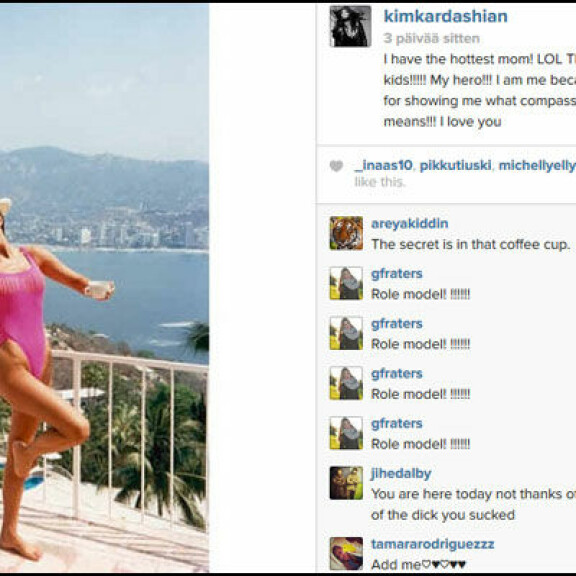Visit the pikkutiuski liker profile
Screen dimensions: 576x576
coord(456,165)
